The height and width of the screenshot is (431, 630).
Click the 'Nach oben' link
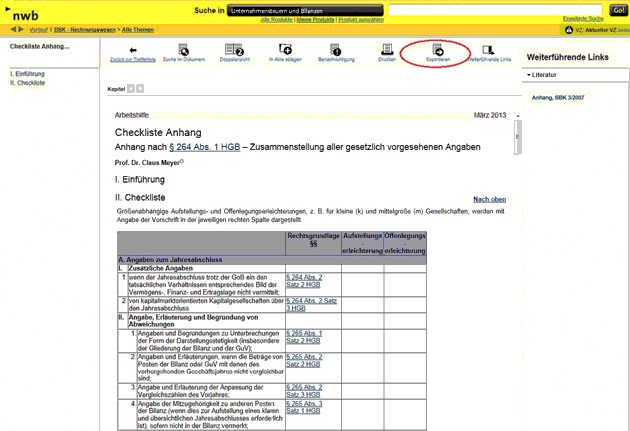(489, 199)
